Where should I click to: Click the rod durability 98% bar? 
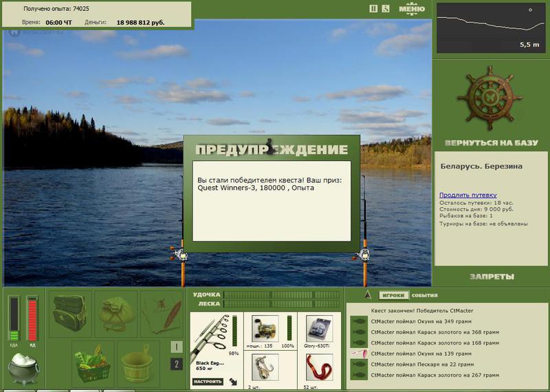click(x=234, y=331)
